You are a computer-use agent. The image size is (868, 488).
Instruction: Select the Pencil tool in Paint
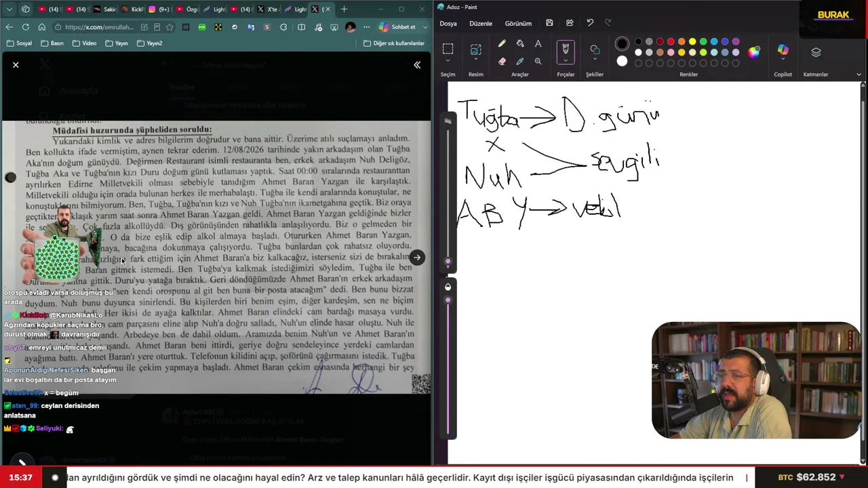502,44
